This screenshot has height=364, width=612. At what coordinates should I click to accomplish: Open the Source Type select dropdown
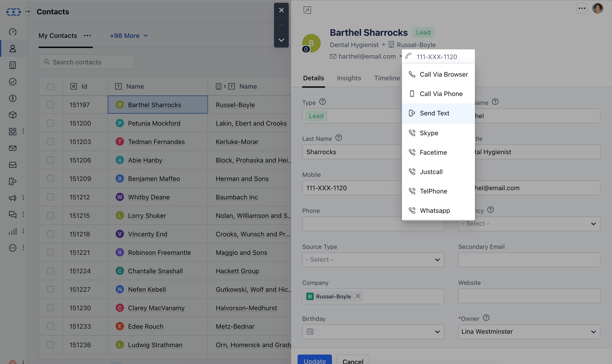373,260
